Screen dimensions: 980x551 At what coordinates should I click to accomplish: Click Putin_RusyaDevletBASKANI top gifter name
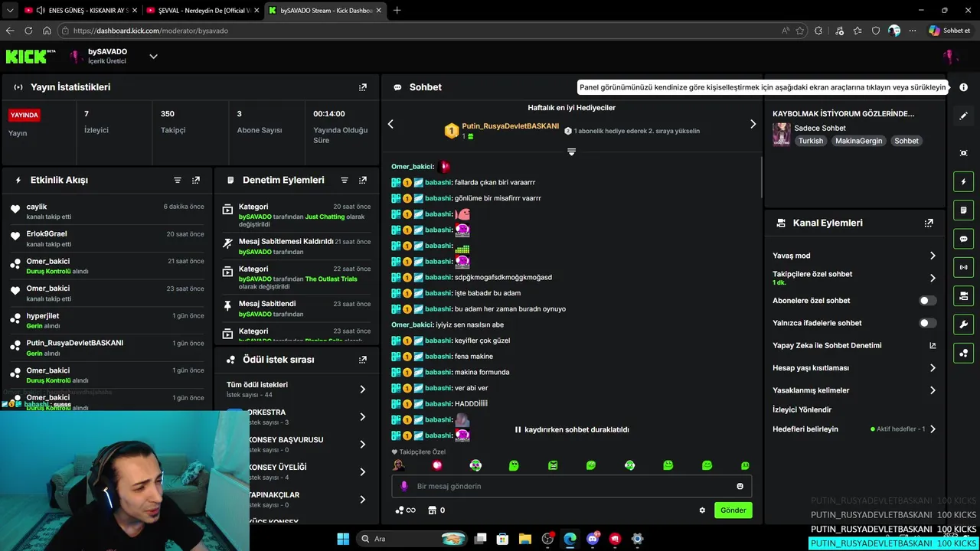pyautogui.click(x=510, y=126)
